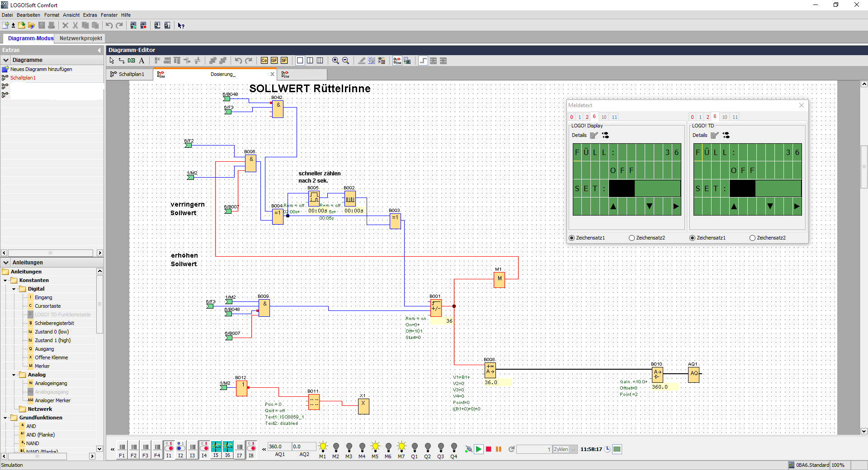Click the AQ1 value field showing 360.0
The image size is (868, 470).
tap(279, 446)
